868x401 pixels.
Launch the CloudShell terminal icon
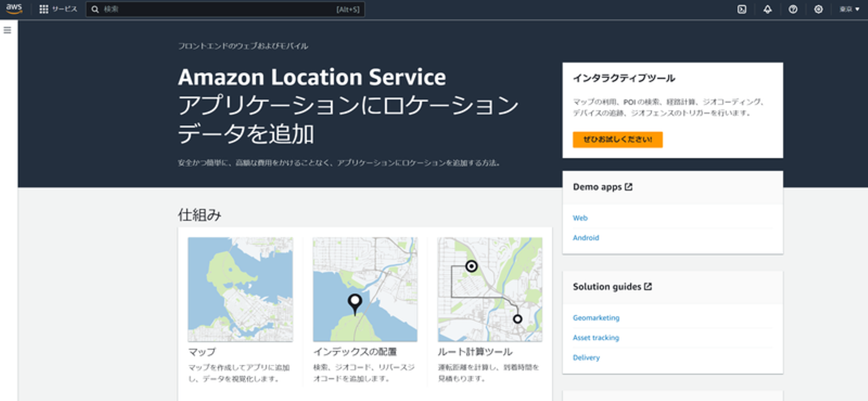pyautogui.click(x=742, y=9)
